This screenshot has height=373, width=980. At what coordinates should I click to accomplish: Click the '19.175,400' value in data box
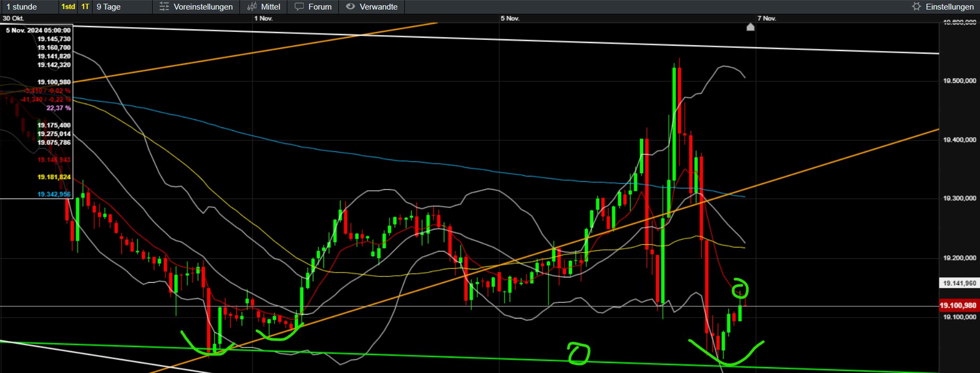click(x=54, y=125)
